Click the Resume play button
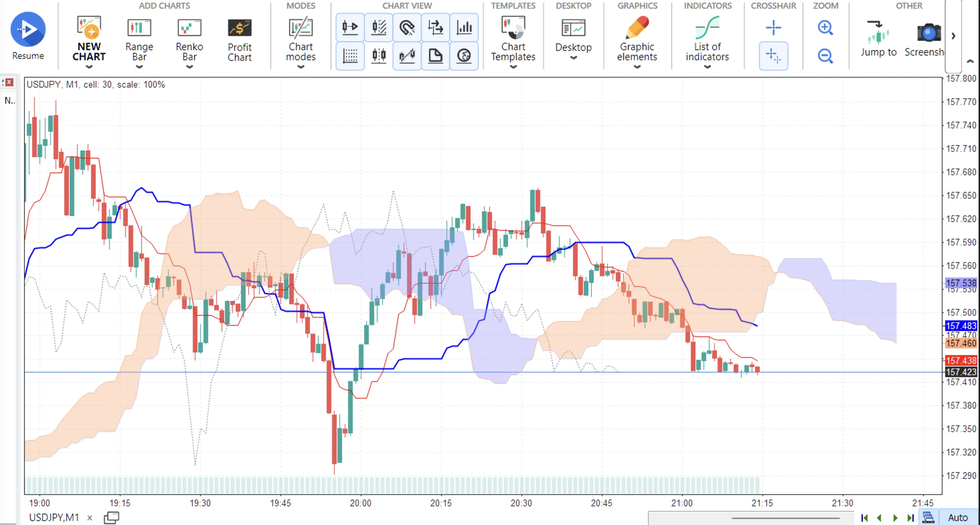Screen dimensions: 980x525 tap(28, 29)
